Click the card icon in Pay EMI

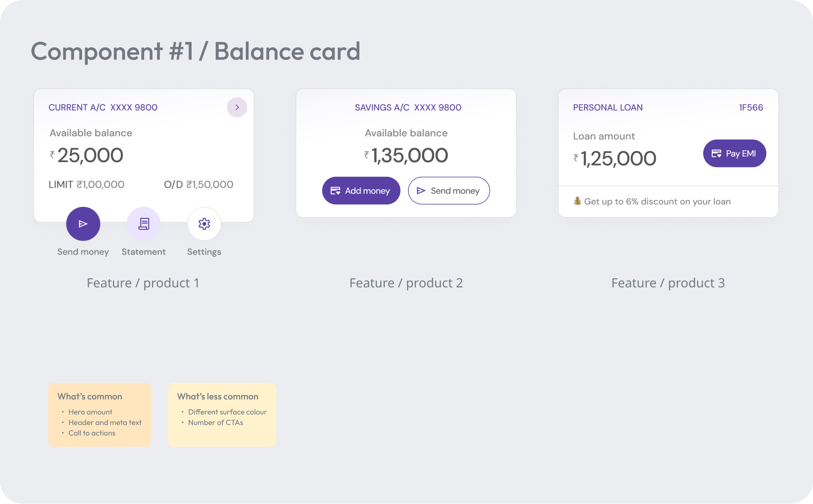click(716, 153)
